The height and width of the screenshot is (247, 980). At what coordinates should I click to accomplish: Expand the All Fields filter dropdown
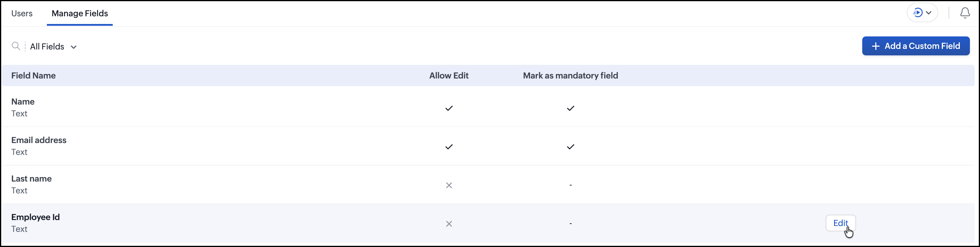coord(53,46)
